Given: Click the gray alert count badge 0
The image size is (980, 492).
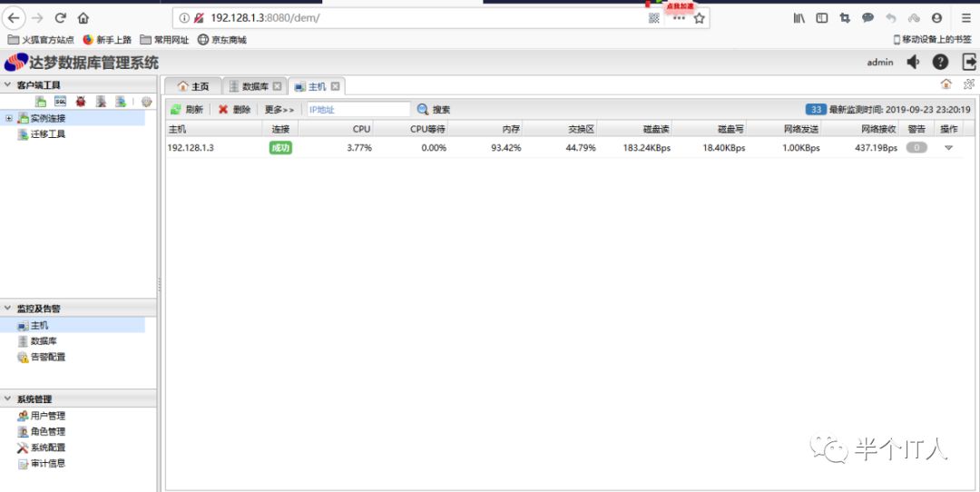Looking at the screenshot, I should tap(916, 148).
